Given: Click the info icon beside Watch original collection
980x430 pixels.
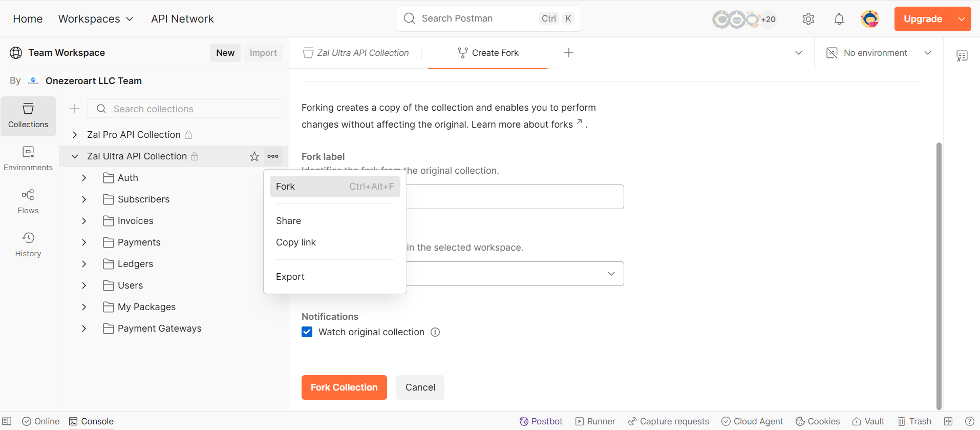Looking at the screenshot, I should coord(435,332).
